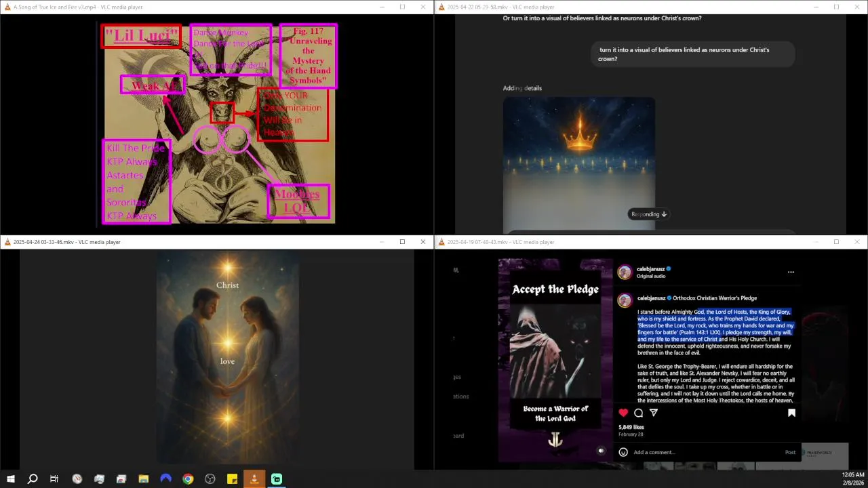Click the comment bubble icon under the post
The width and height of the screenshot is (868, 488).
(638, 413)
